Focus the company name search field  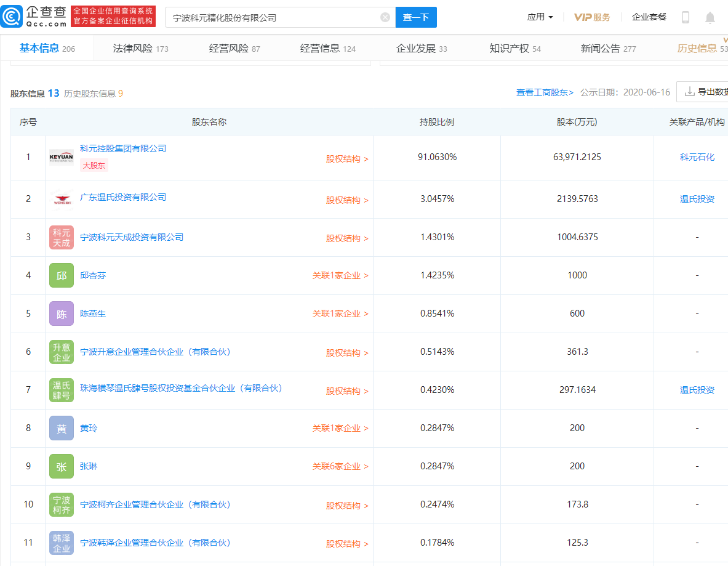coord(280,17)
